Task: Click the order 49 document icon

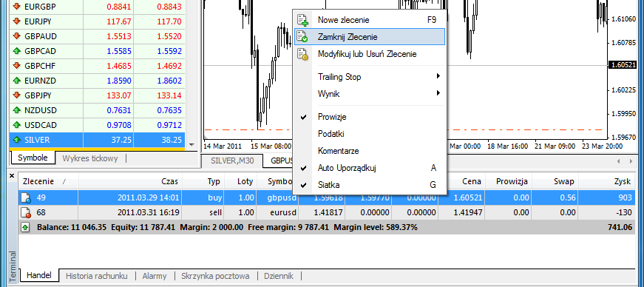Action: [26, 198]
